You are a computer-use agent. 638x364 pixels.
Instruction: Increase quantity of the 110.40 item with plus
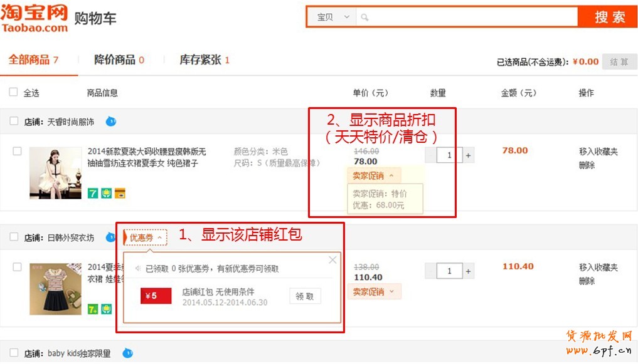click(x=468, y=271)
